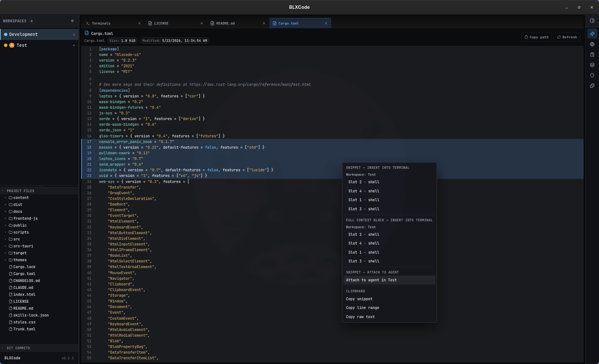Click line number 17 in the gutter
The width and height of the screenshot is (599, 364).
click(x=89, y=142)
